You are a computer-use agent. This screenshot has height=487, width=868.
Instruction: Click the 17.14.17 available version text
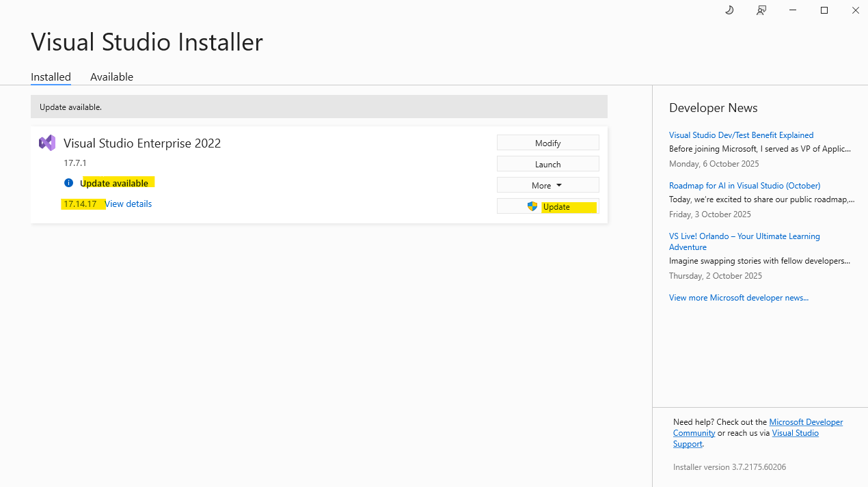(x=80, y=204)
